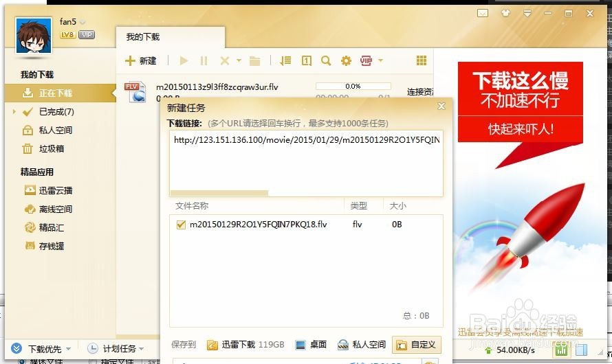Click the URL field horizontal scrollbar

pos(219,193)
